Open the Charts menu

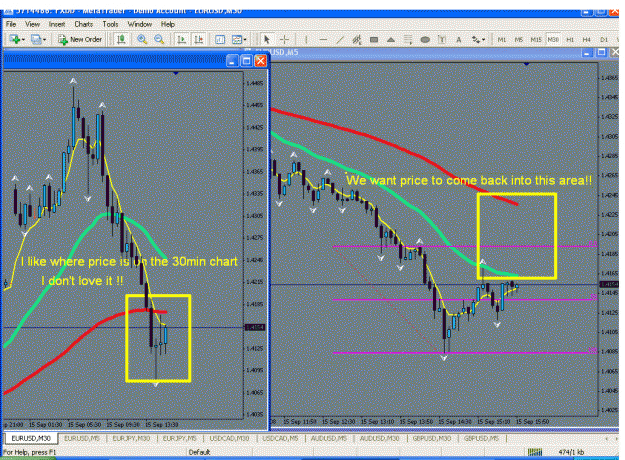pos(83,24)
